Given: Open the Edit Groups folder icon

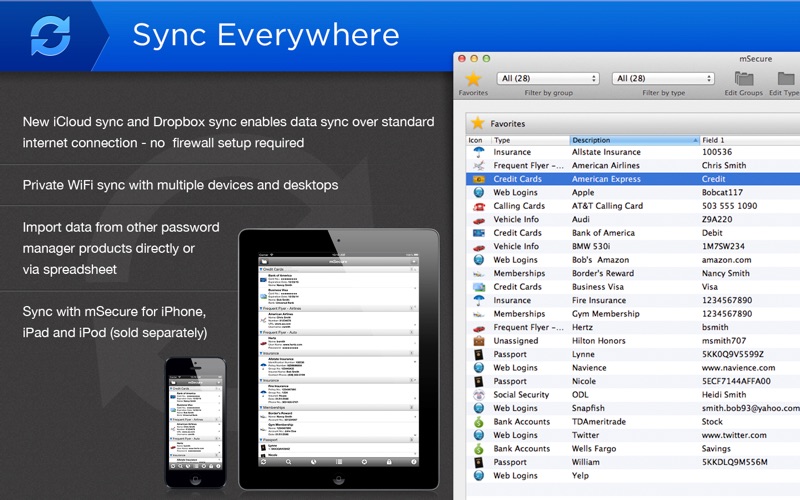Looking at the screenshot, I should (745, 79).
